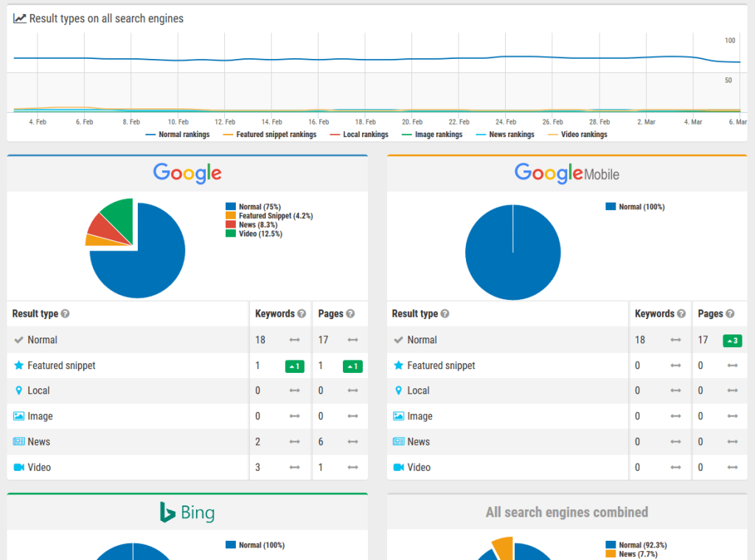Viewport: 755px width, 560px height.
Task: Click star icon in Google Mobile Featured snippet row
Action: [x=399, y=365]
